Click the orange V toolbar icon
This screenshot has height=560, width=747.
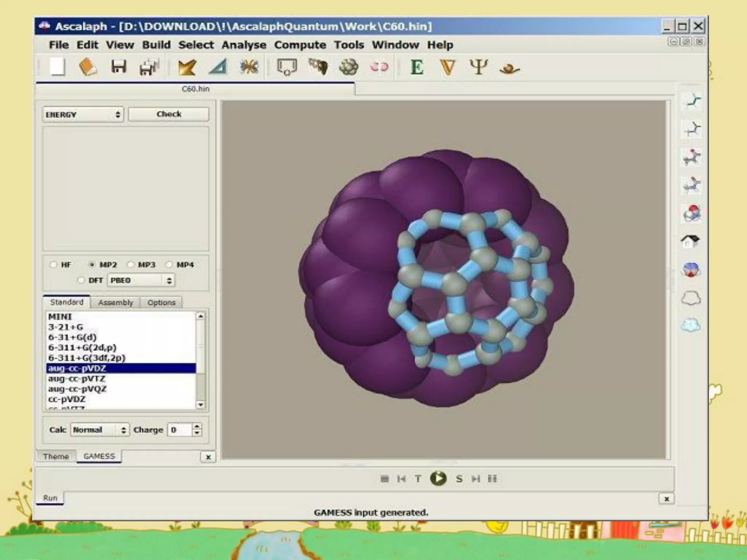point(448,67)
